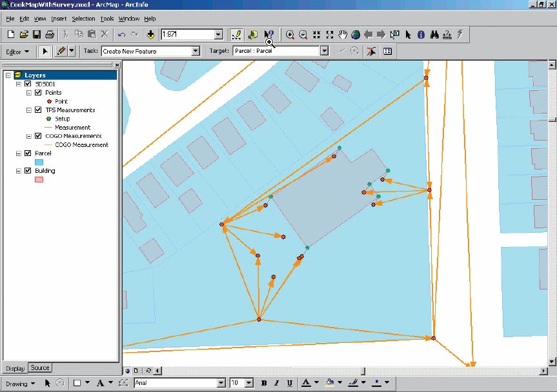Viewport: 557px width, 392px height.
Task: Select the Identify info tool
Action: click(x=420, y=34)
